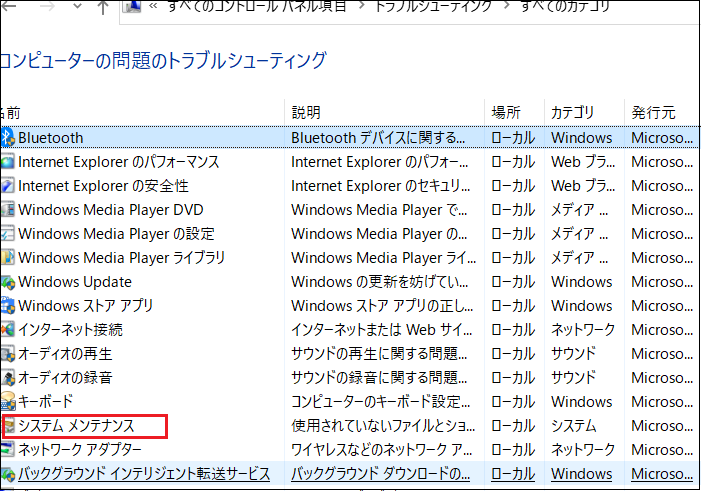Select Internet Explorer のパフォーマンス
Image resolution: width=701 pixels, height=491 pixels.
click(118, 162)
